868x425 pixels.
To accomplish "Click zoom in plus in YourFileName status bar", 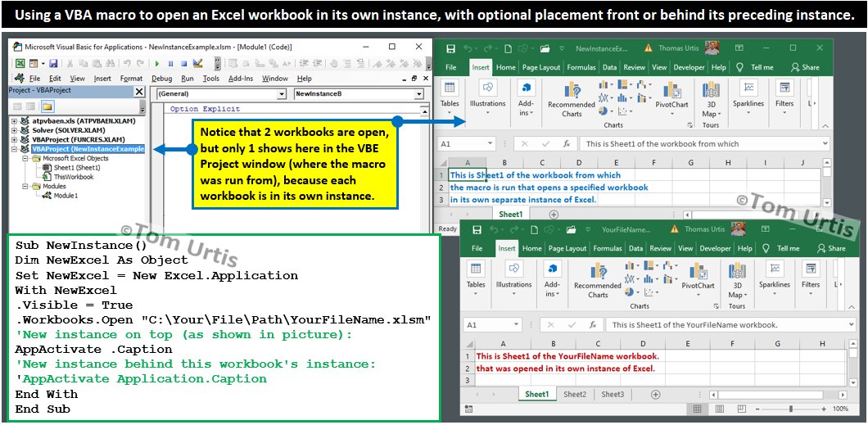I will click(823, 409).
